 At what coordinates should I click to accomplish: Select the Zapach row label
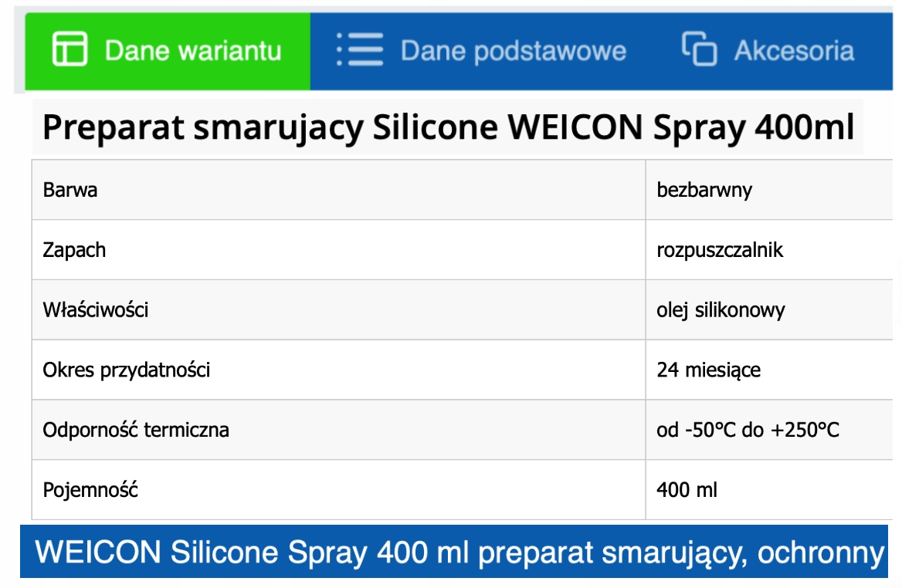pos(74,250)
